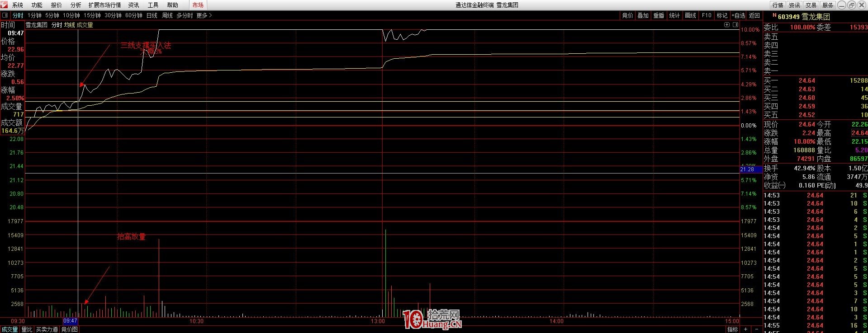
Task: Add stock via the +自选 button
Action: pyautogui.click(x=738, y=15)
